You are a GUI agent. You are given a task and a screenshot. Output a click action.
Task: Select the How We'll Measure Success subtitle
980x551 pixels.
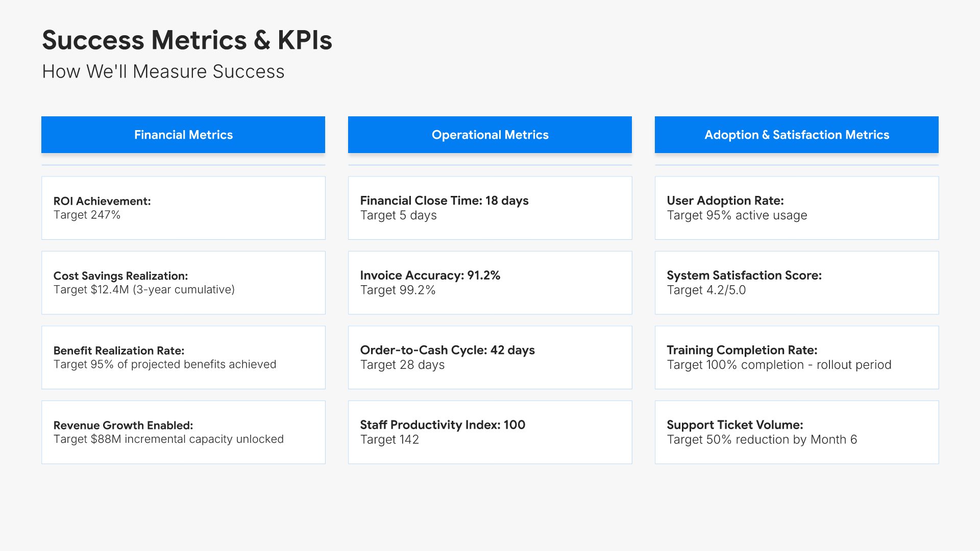coord(163,71)
